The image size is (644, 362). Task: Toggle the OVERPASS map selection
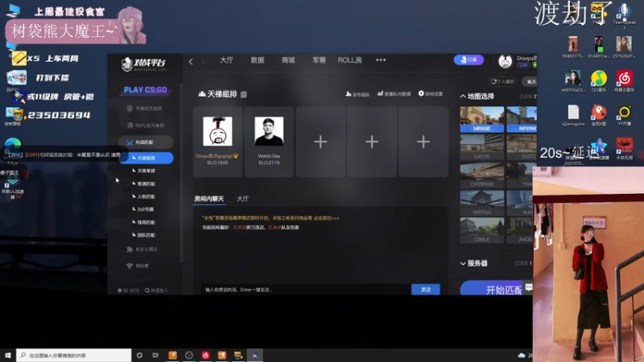(481, 175)
